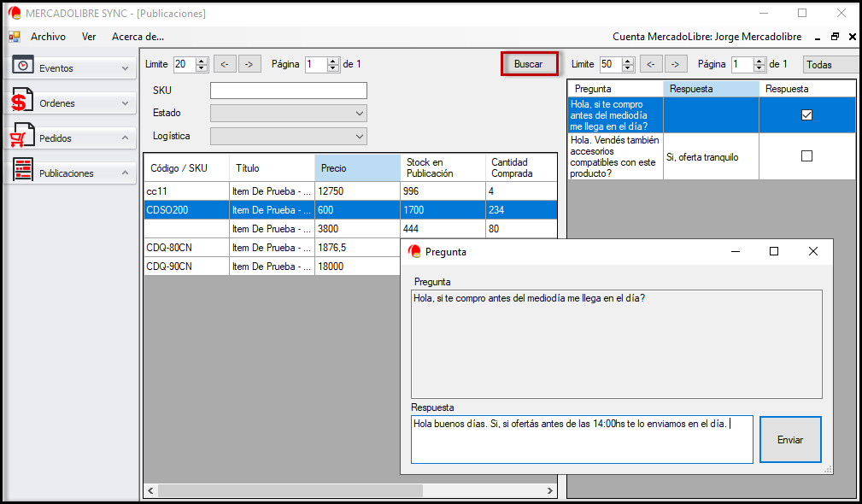Click the price cell 3800

[x=357, y=229]
